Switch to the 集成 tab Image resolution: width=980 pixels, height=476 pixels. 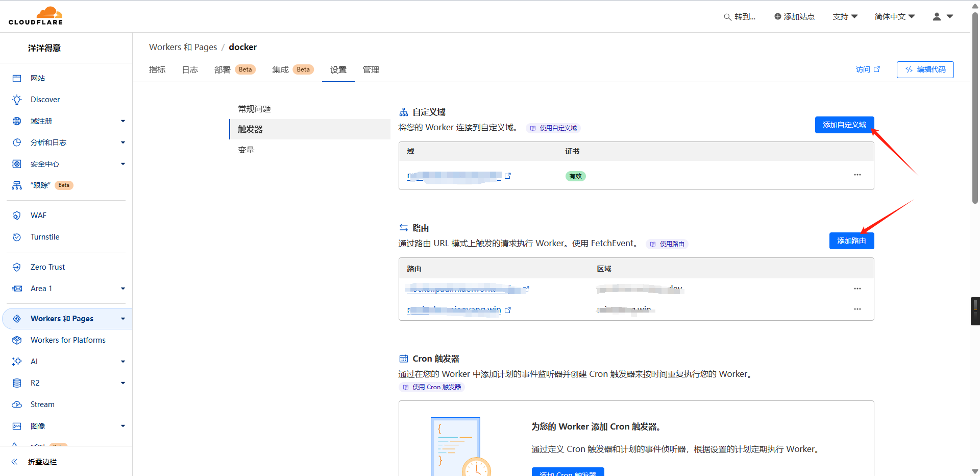click(x=293, y=69)
